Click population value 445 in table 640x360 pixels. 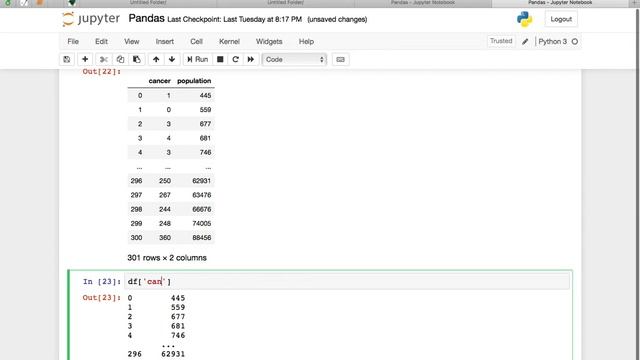[x=205, y=96]
